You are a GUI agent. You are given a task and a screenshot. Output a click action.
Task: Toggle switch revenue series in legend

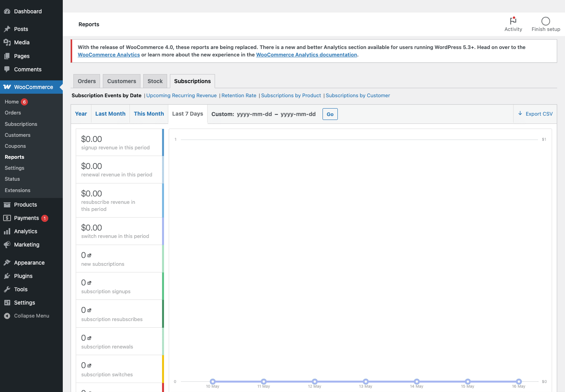120,231
